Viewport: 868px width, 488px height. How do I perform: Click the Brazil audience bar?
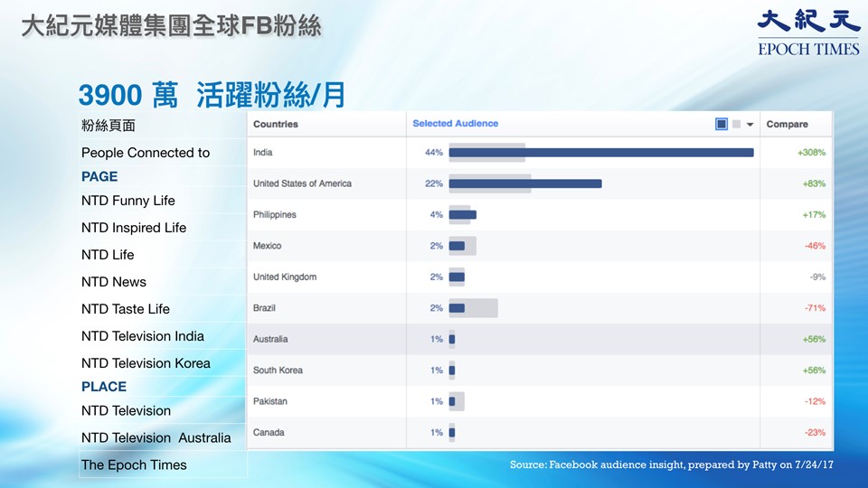click(x=457, y=307)
